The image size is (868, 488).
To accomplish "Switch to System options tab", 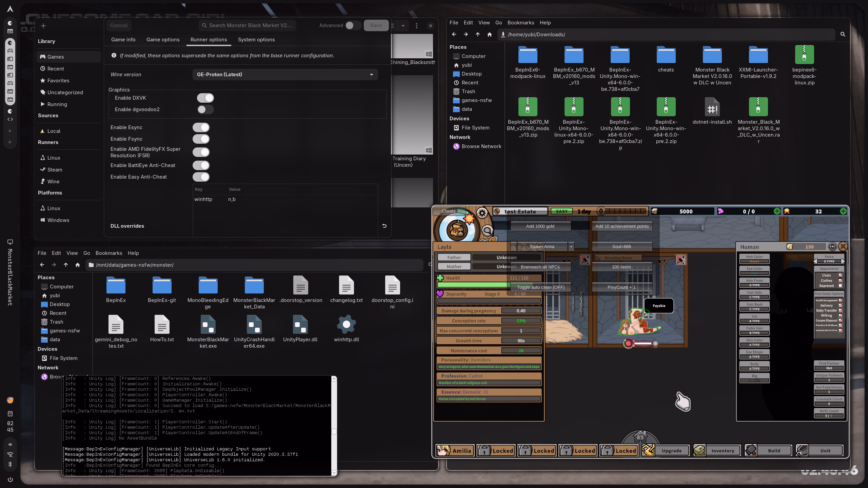I will (x=256, y=40).
